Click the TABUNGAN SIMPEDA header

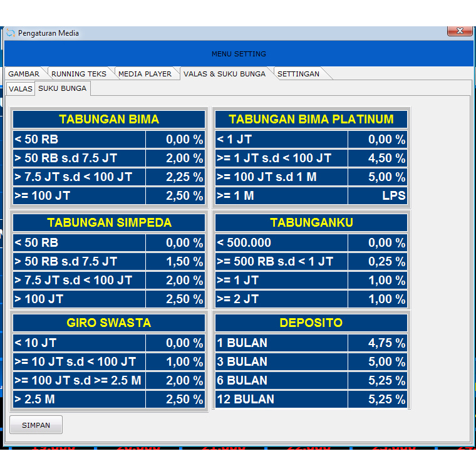tap(109, 222)
